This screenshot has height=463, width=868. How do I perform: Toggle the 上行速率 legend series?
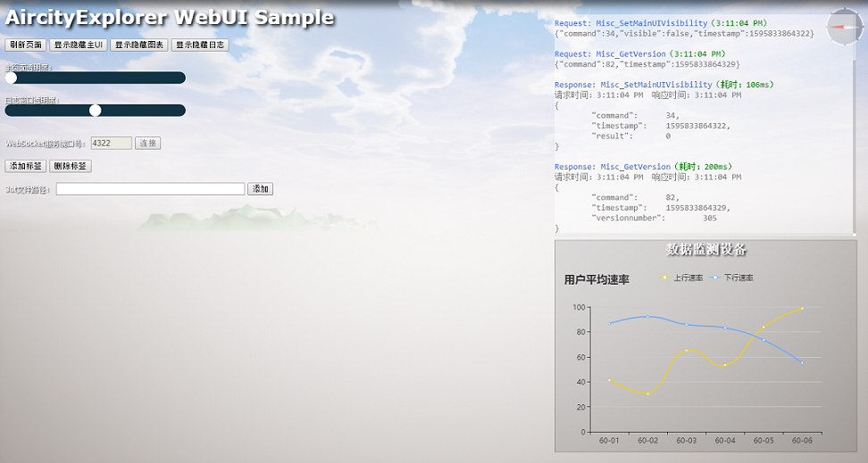681,277
